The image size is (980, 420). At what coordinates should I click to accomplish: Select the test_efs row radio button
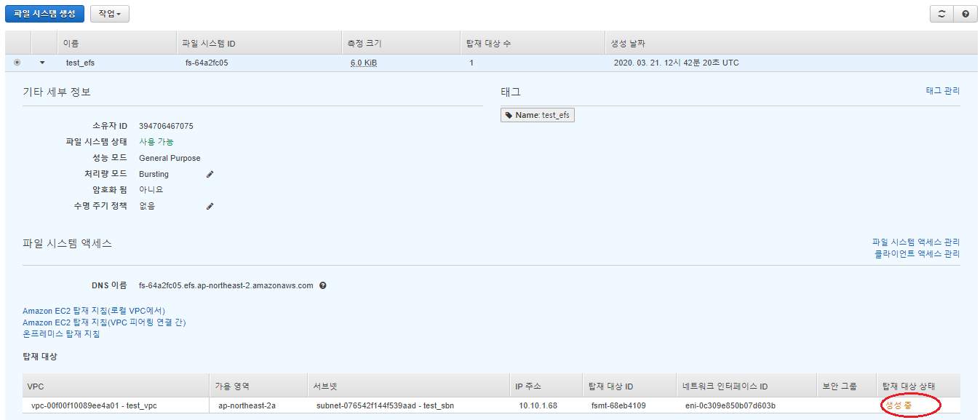(x=17, y=63)
